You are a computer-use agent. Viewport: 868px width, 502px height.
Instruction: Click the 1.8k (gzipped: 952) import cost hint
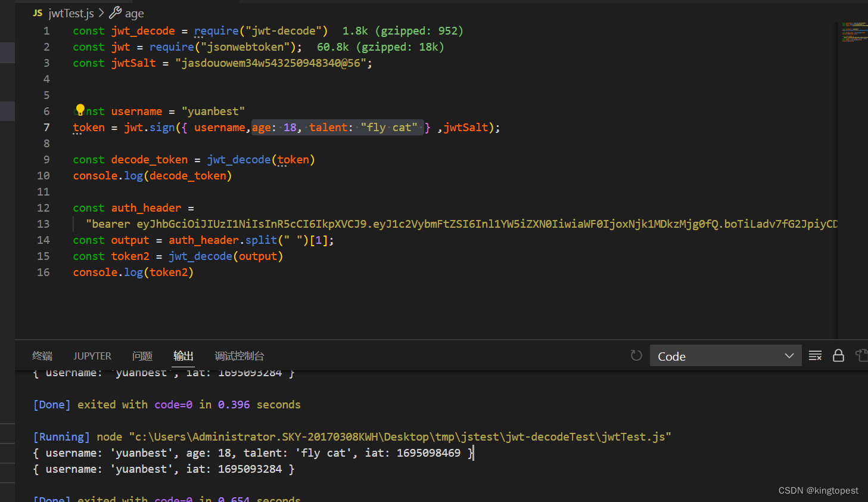tap(403, 30)
